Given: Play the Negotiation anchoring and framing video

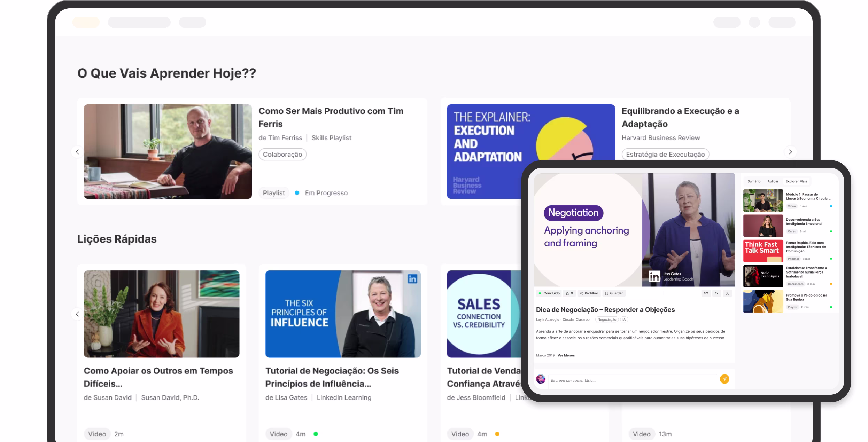Looking at the screenshot, I should (x=634, y=230).
